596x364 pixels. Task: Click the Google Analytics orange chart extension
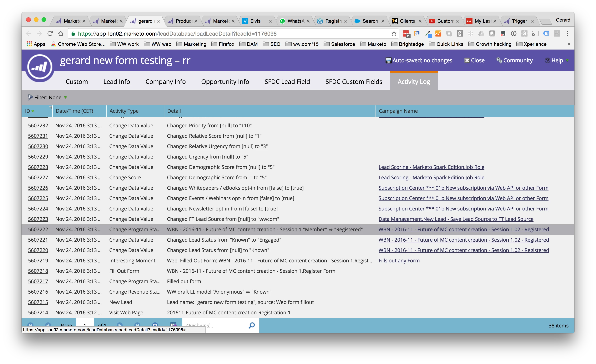coord(438,34)
